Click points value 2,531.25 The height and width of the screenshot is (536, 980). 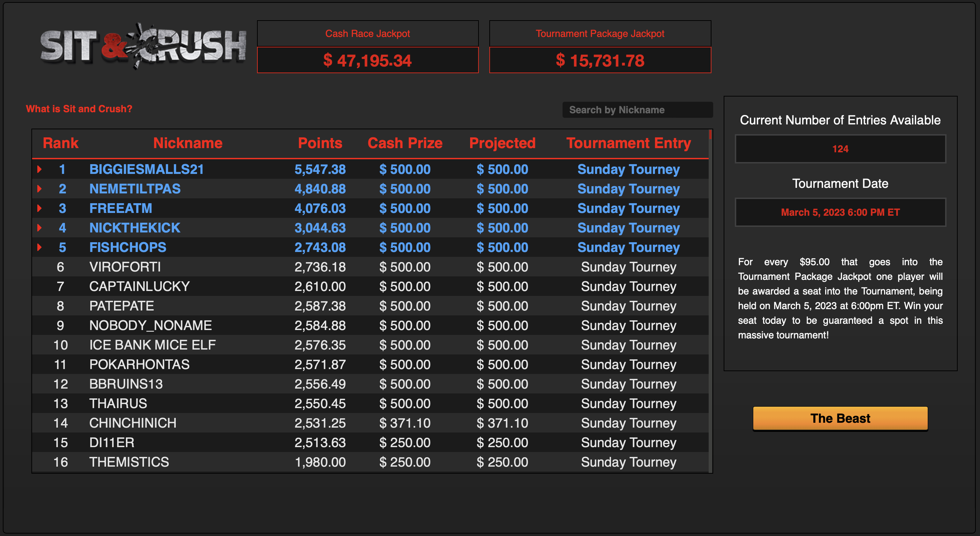click(320, 423)
